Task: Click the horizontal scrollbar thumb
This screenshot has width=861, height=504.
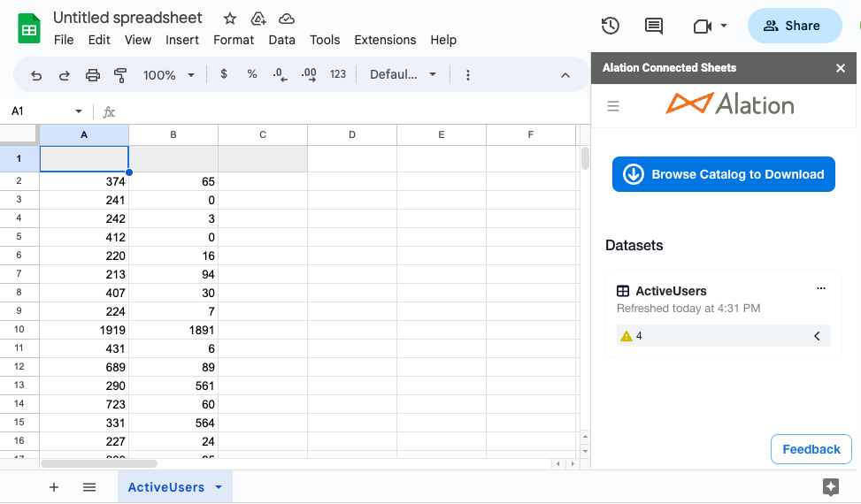Action: point(99,464)
